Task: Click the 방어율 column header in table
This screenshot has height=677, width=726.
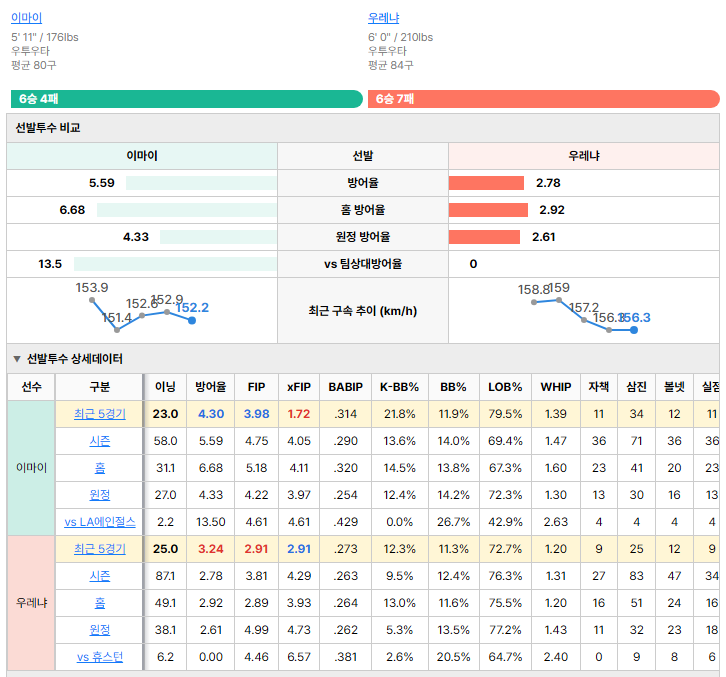Action: [211, 387]
